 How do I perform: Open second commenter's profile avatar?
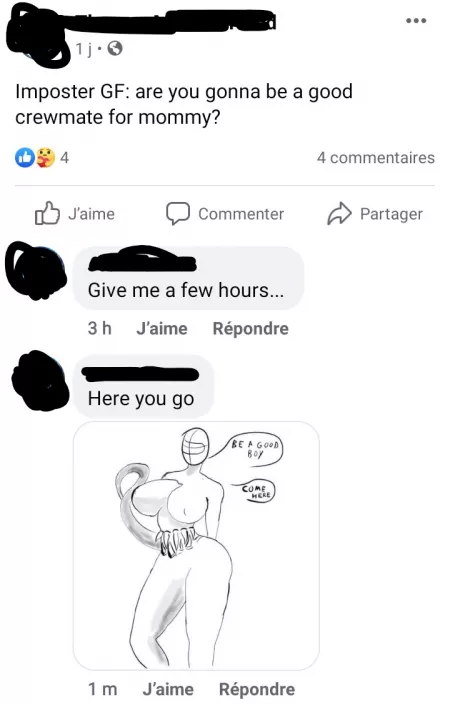point(40,380)
